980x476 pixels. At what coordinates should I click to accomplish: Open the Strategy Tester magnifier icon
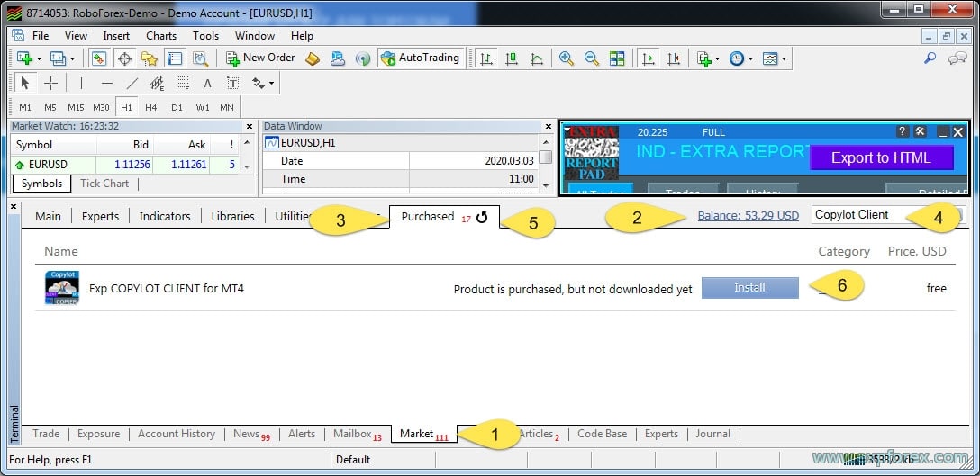(200, 58)
